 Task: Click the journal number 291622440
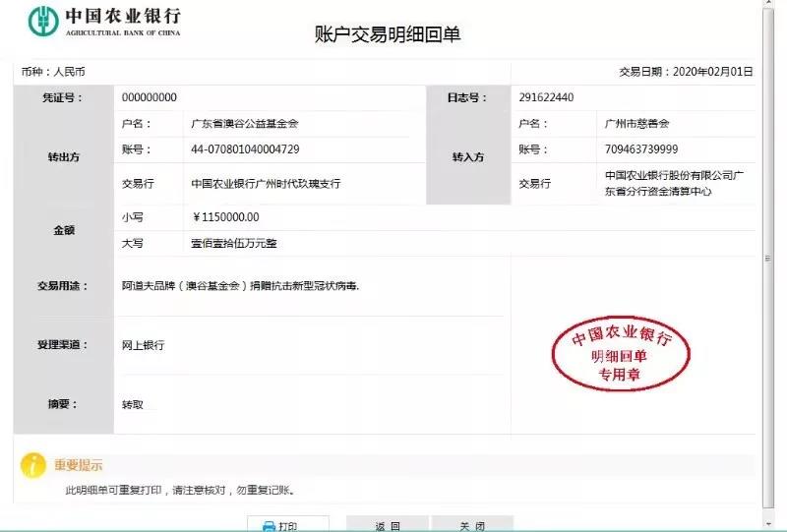click(x=546, y=97)
